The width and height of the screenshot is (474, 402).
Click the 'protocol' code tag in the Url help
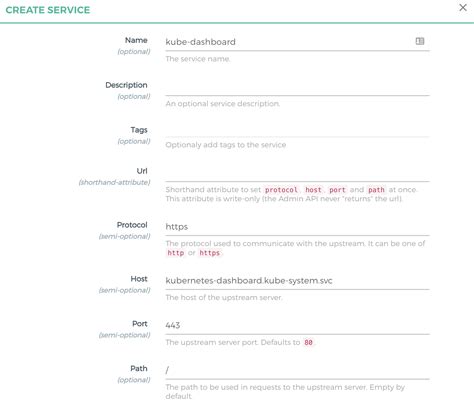tap(281, 190)
